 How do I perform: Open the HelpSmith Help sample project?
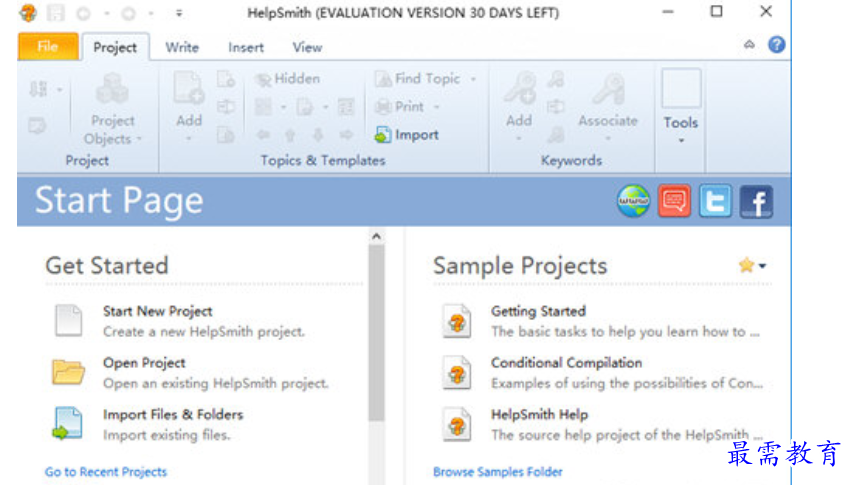pos(539,415)
